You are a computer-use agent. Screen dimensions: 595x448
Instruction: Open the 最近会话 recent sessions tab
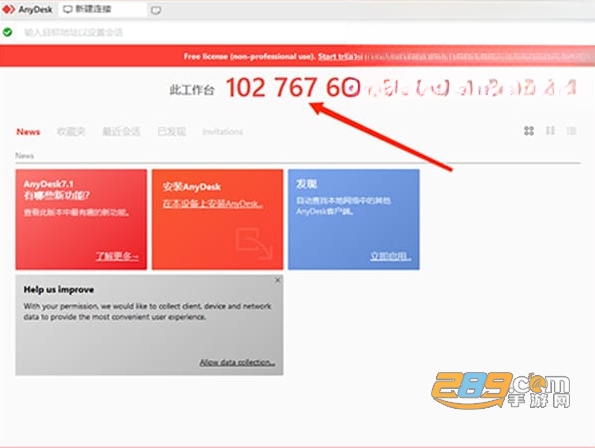(121, 132)
